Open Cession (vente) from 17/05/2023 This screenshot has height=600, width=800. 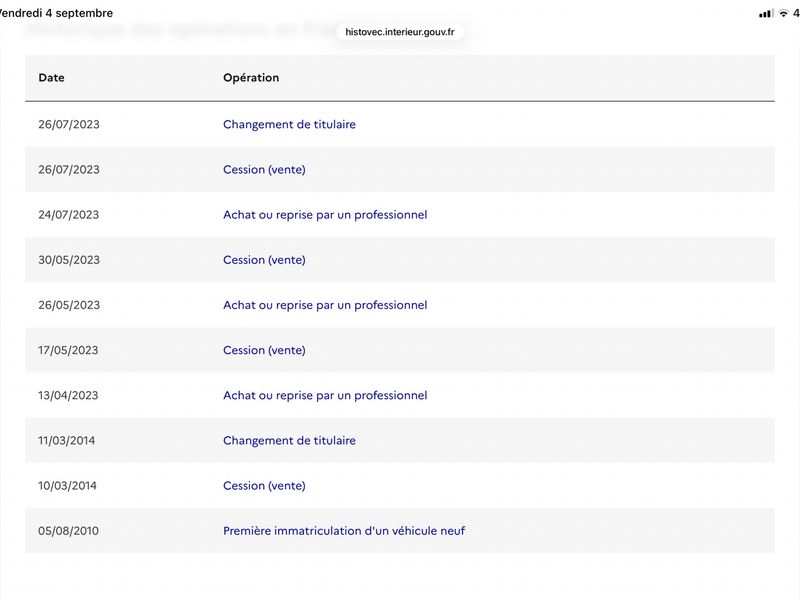(x=264, y=350)
